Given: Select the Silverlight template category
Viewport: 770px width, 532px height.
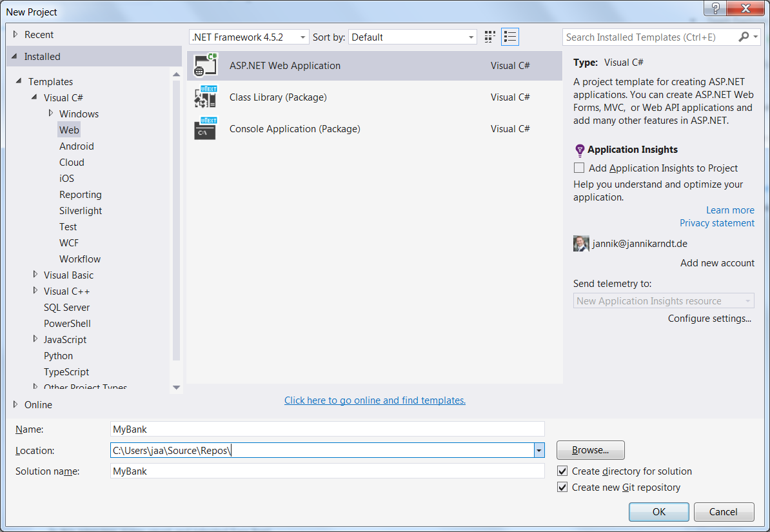Looking at the screenshot, I should pyautogui.click(x=81, y=210).
